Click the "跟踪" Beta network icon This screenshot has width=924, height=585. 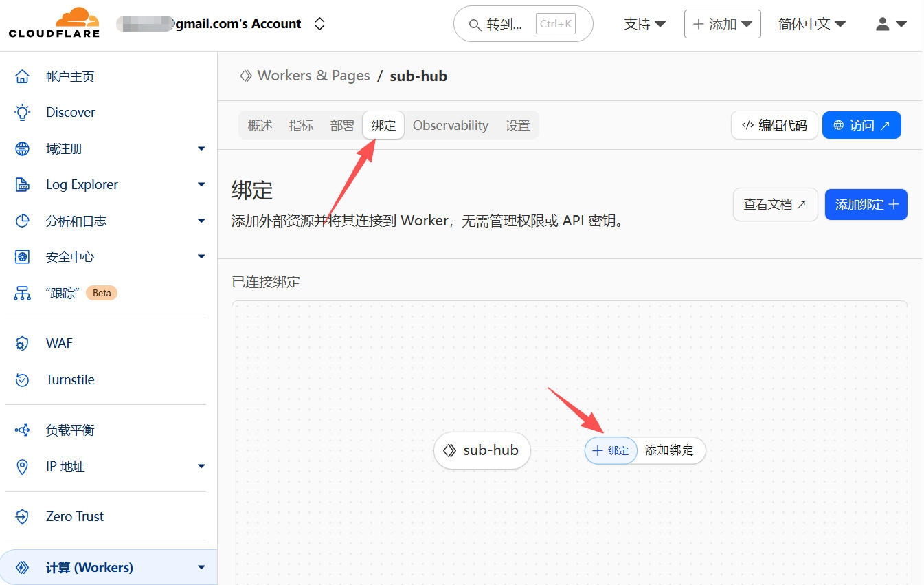point(23,294)
